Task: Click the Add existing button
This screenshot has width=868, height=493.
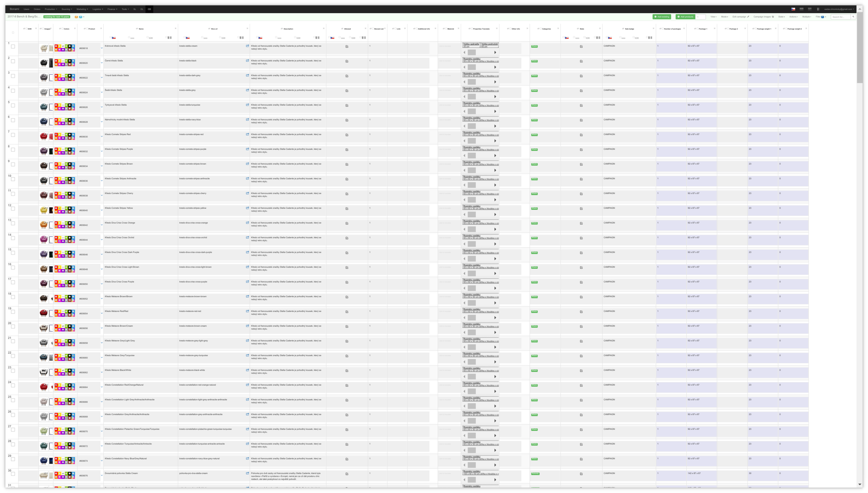Action: (x=662, y=17)
